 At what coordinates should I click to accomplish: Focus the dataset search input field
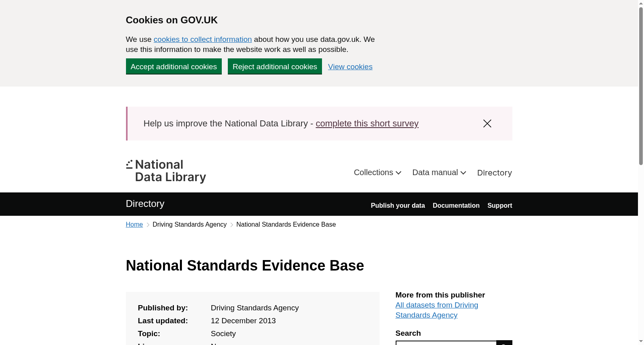(446, 343)
